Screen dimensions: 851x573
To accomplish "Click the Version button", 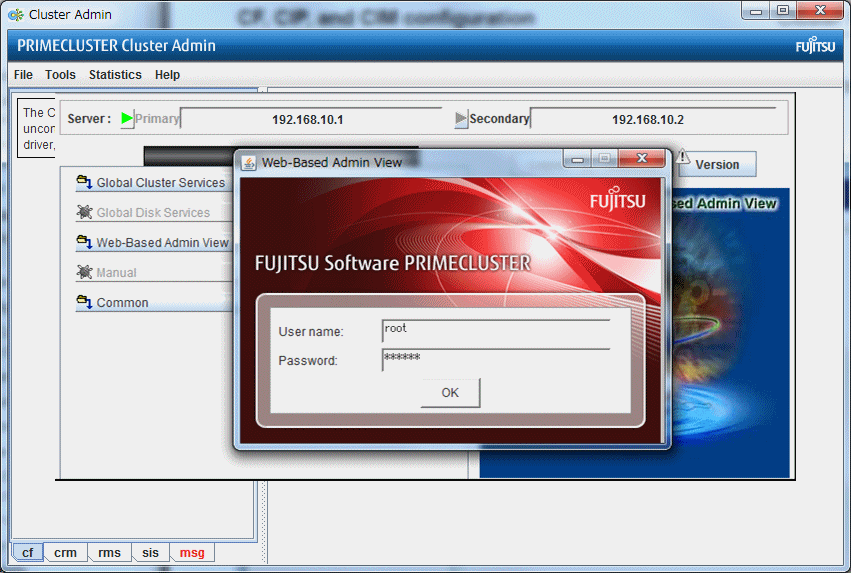I will point(717,164).
